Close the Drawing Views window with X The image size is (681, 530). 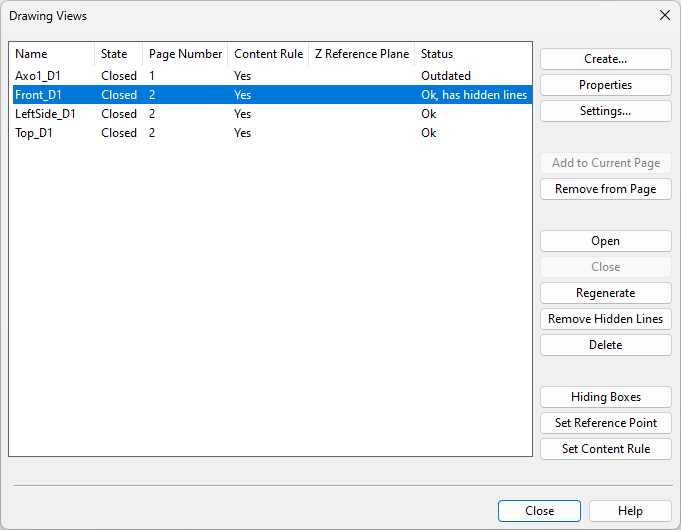pos(664,15)
